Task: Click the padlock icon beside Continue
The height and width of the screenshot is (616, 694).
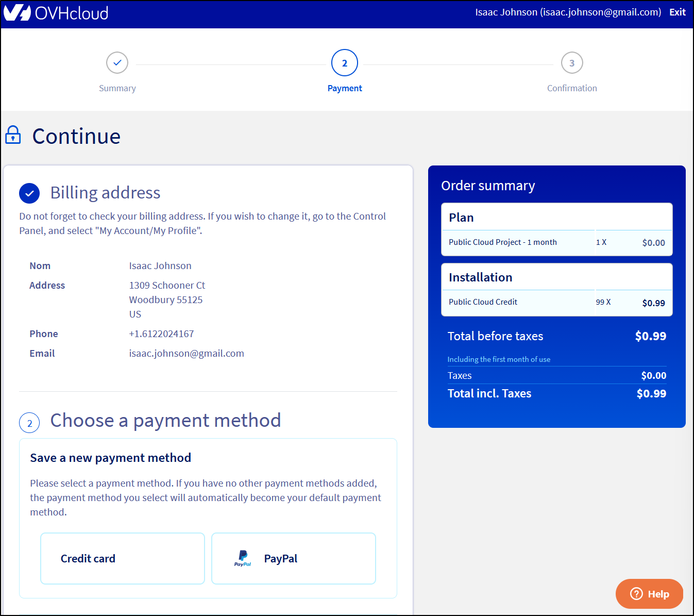Action: 13,136
